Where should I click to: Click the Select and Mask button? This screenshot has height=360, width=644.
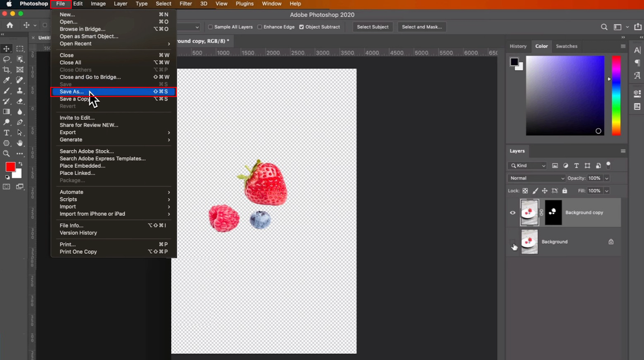(422, 27)
